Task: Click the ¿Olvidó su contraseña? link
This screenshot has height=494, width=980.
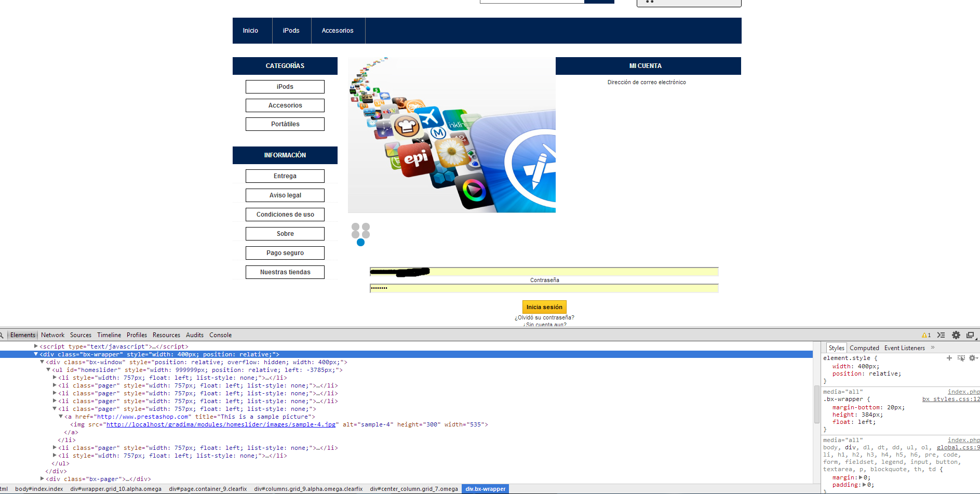Action: pos(544,317)
